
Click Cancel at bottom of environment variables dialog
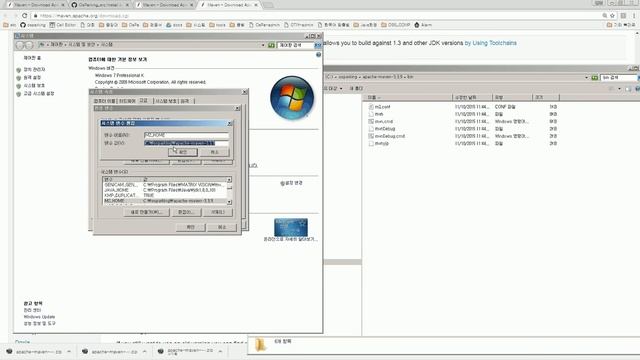222,227
